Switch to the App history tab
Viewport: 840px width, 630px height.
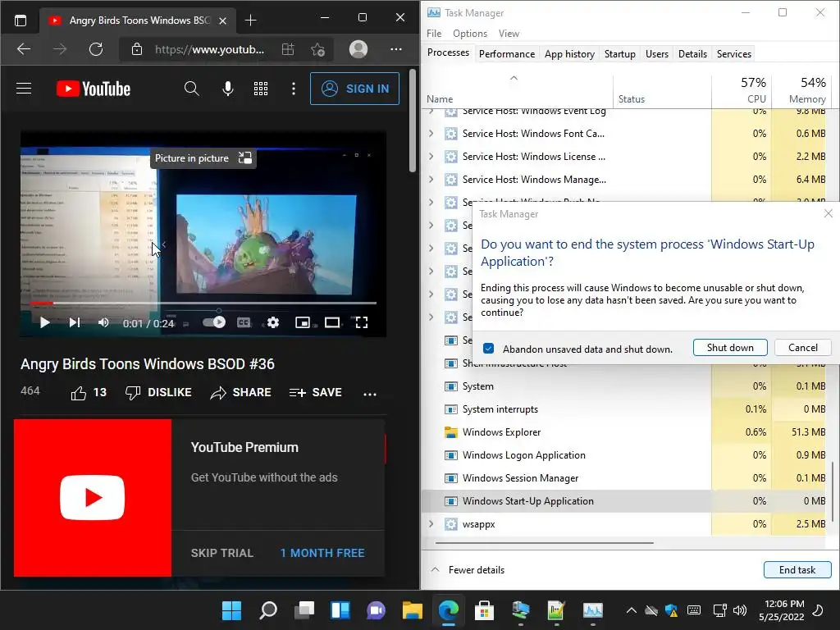(569, 53)
